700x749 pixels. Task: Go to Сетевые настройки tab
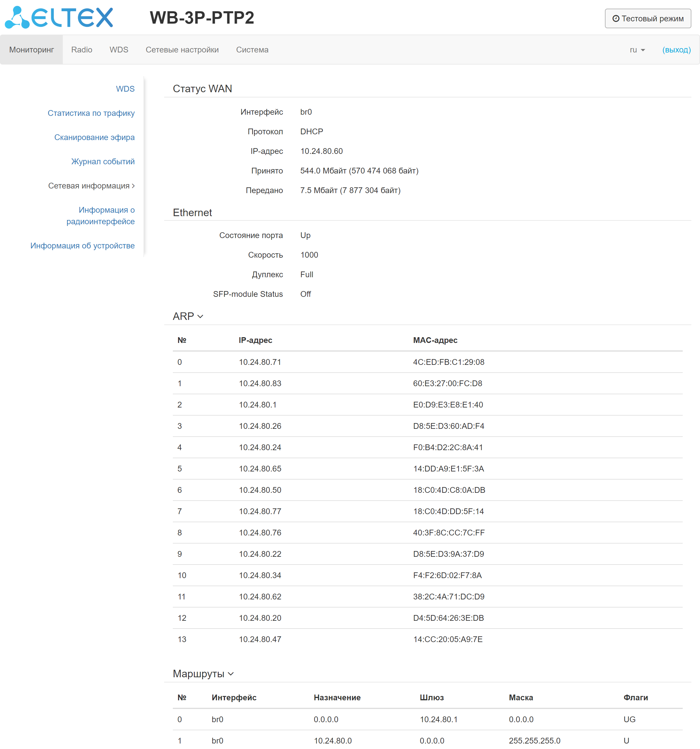[182, 50]
